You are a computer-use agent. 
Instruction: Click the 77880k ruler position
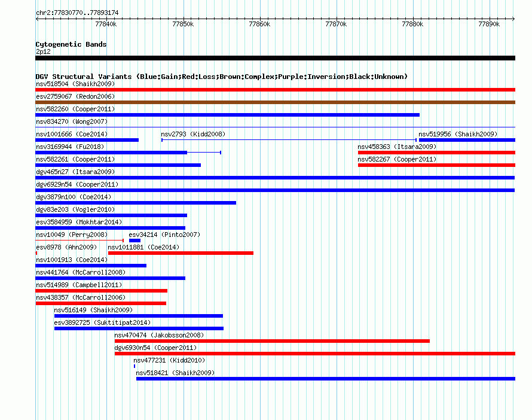pos(412,24)
